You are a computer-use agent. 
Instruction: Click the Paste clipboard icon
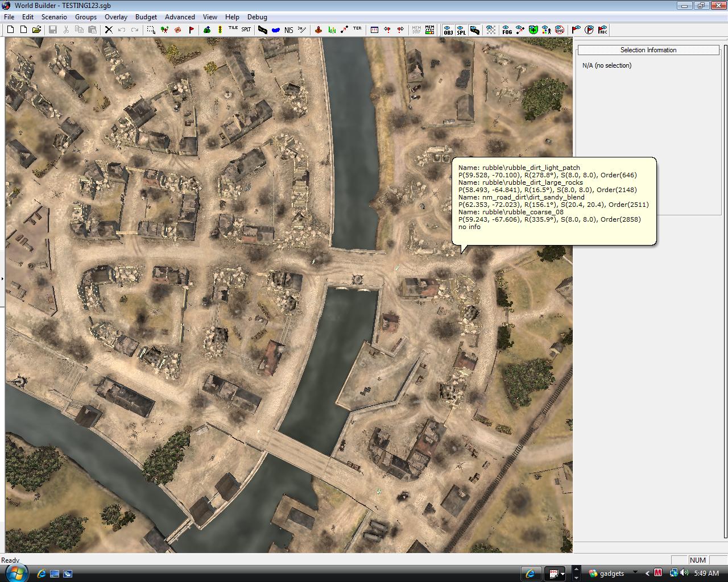pos(92,30)
